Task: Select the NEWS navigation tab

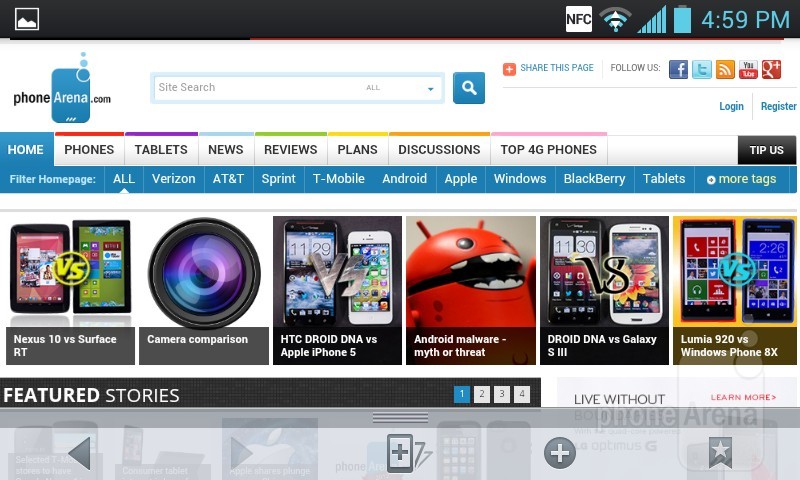Action: pos(226,149)
